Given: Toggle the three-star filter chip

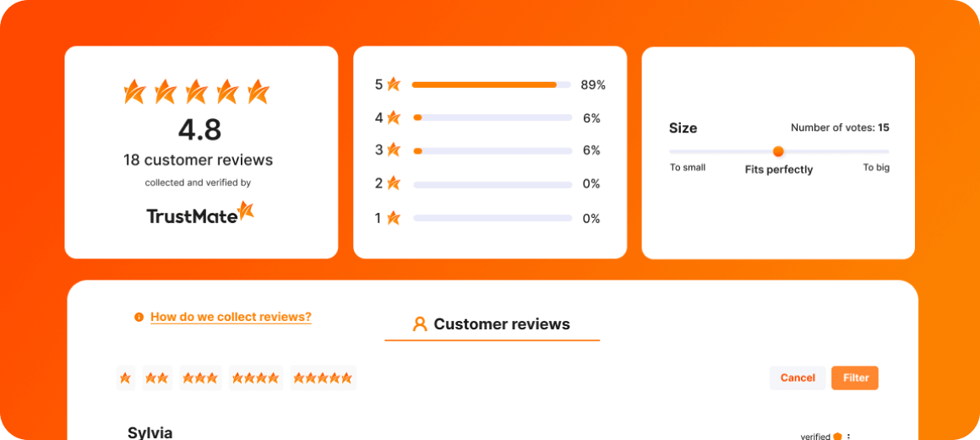Looking at the screenshot, I should click(200, 378).
